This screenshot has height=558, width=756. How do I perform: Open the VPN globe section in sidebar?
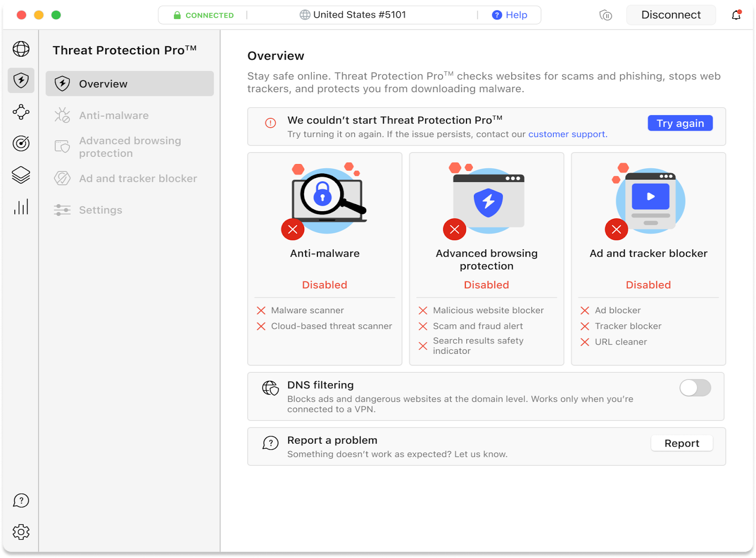tap(21, 49)
